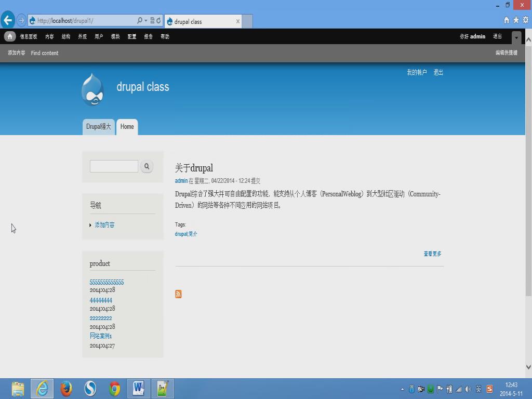Click the vertical scrollbar thumb
The image size is (532, 399).
(528, 171)
